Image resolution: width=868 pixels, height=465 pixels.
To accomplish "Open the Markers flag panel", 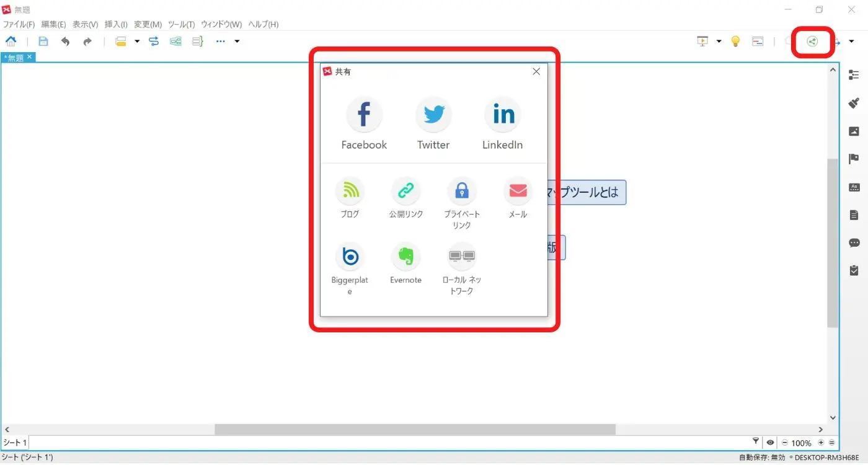I will pos(854,159).
